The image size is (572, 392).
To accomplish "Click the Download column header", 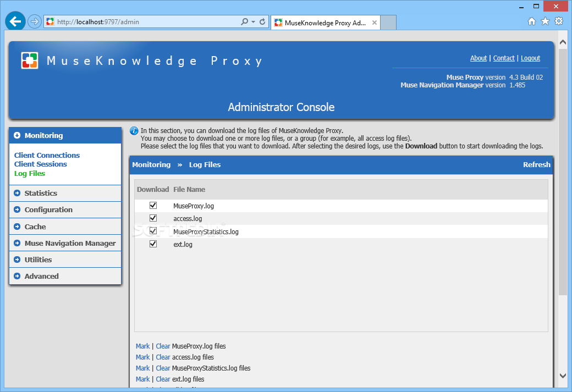I will [153, 189].
